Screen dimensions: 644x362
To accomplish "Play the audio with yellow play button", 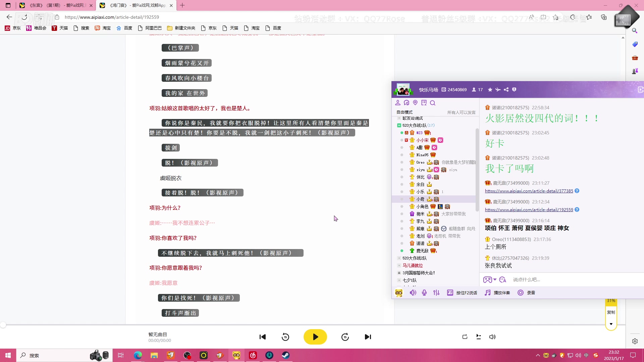I will point(315,337).
